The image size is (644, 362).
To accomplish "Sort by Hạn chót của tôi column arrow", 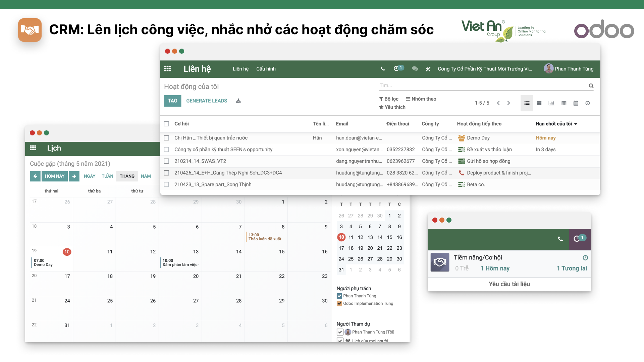I will [x=576, y=124].
